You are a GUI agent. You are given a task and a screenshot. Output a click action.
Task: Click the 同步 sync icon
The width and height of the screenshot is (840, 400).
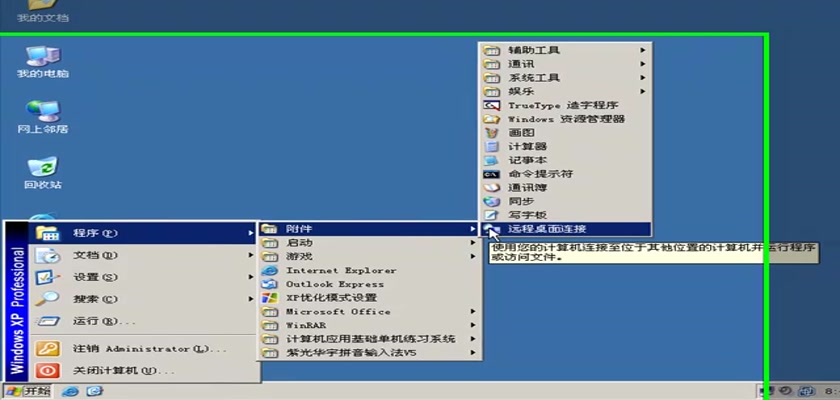point(491,201)
